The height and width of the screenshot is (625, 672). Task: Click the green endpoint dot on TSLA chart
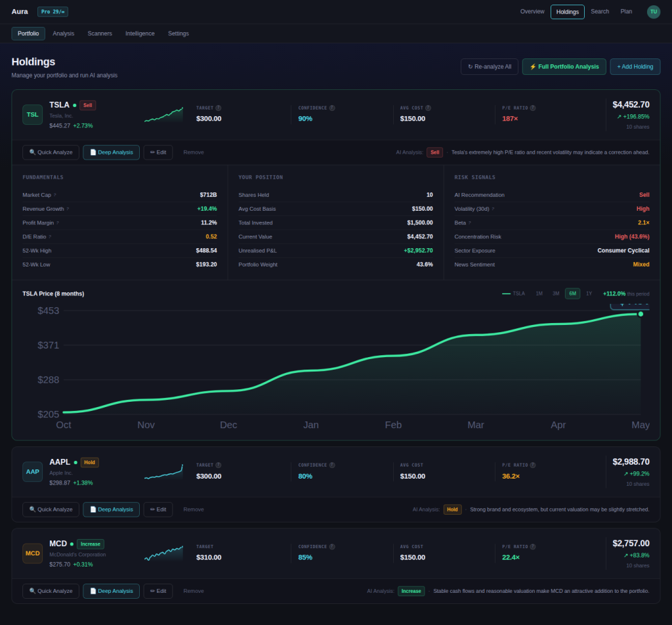640,314
